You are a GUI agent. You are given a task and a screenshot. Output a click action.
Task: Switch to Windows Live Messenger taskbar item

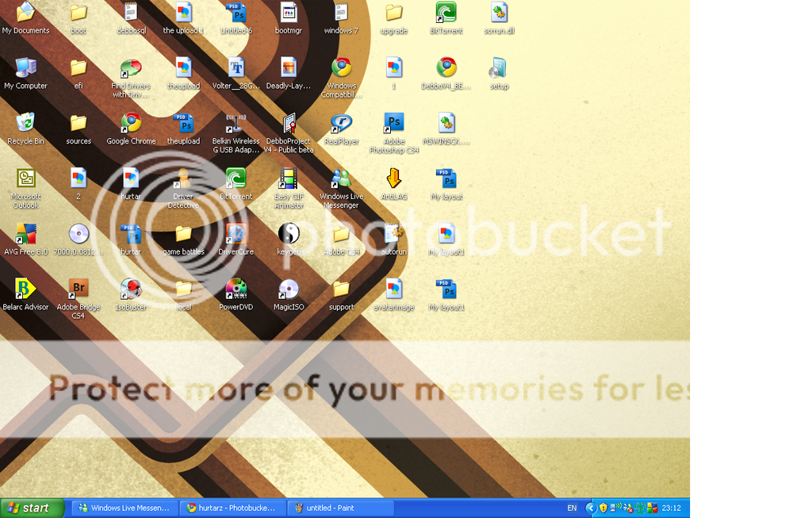(124, 508)
